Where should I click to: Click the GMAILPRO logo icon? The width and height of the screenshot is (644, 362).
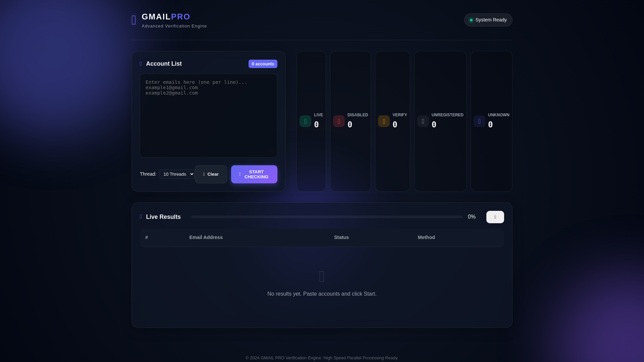pos(134,20)
